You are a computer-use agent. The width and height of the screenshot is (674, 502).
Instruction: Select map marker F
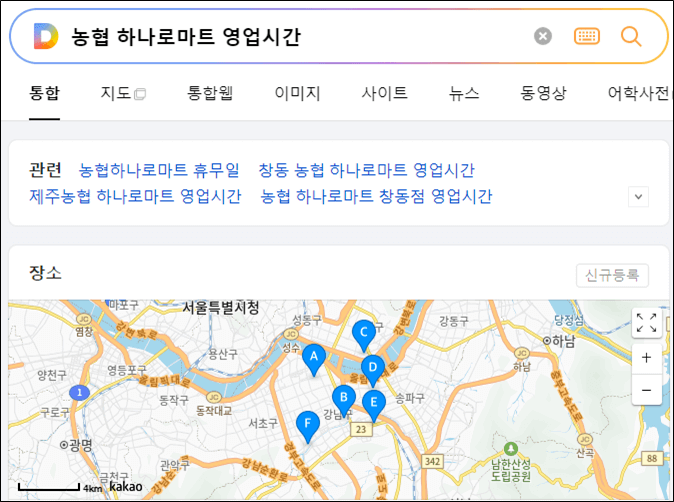click(308, 427)
